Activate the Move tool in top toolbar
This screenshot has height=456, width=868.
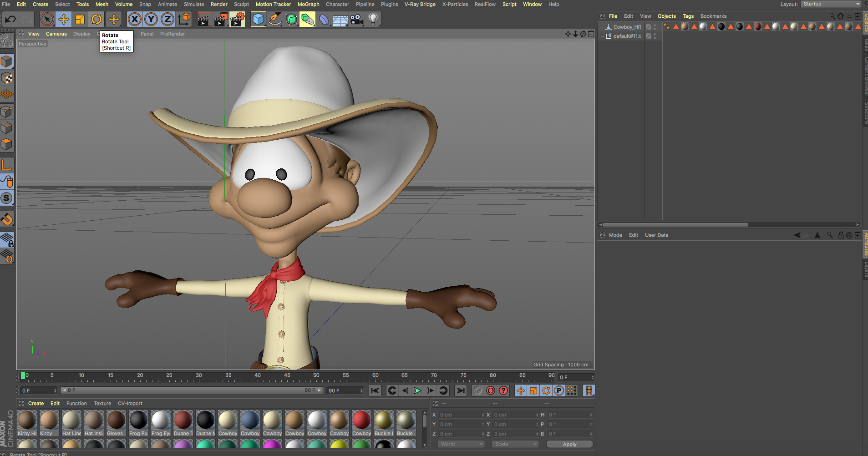[64, 19]
